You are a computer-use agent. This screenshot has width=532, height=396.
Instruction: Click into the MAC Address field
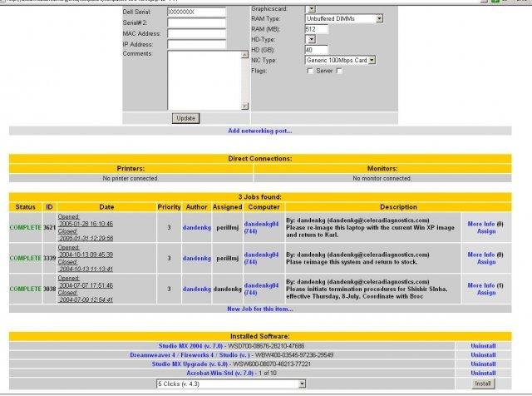pos(196,33)
